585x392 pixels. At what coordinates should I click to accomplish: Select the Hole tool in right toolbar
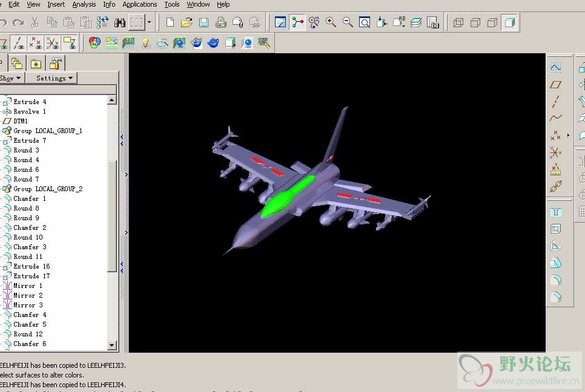tap(555, 212)
